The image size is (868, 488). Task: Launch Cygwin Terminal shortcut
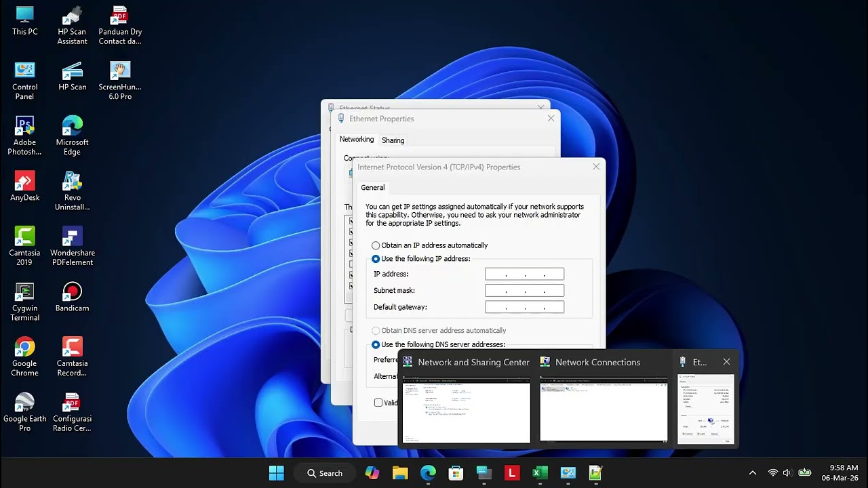click(x=24, y=302)
